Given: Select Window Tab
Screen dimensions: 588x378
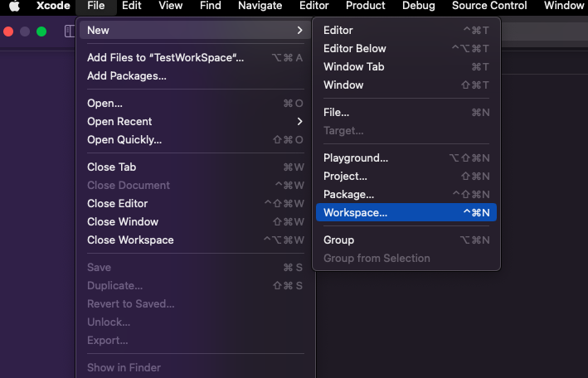Looking at the screenshot, I should [x=406, y=67].
